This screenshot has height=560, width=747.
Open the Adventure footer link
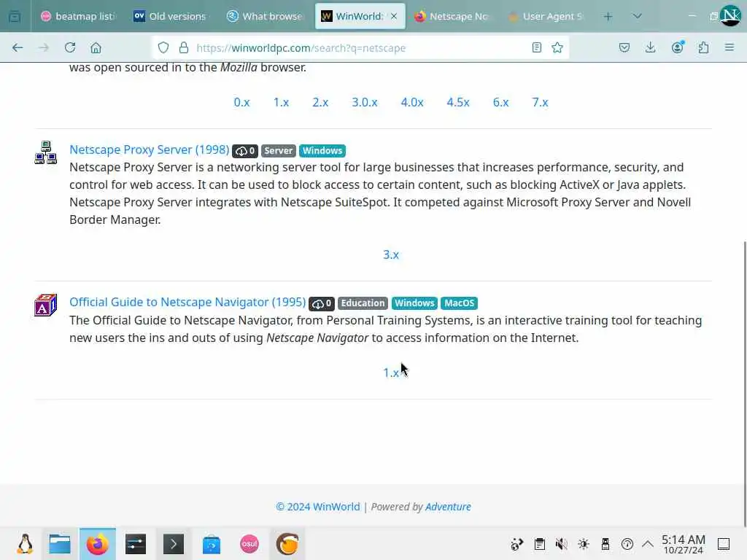click(448, 507)
